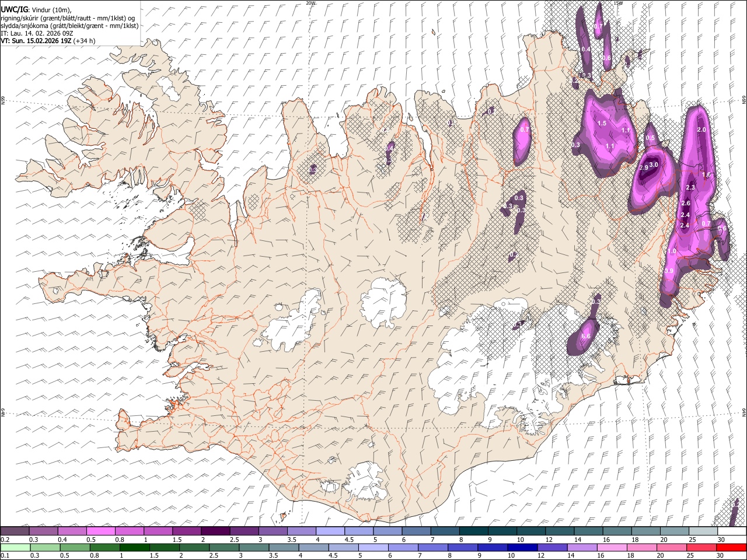Click the '0.5' snowfall value near east coast
Screen dimensions: 747x560
(x=650, y=138)
